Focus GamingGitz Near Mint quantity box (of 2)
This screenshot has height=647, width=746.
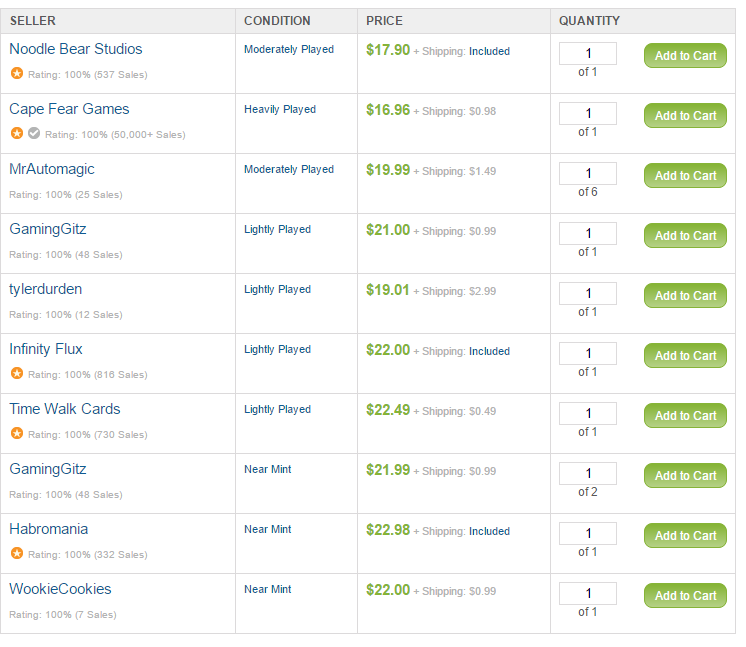coord(588,473)
